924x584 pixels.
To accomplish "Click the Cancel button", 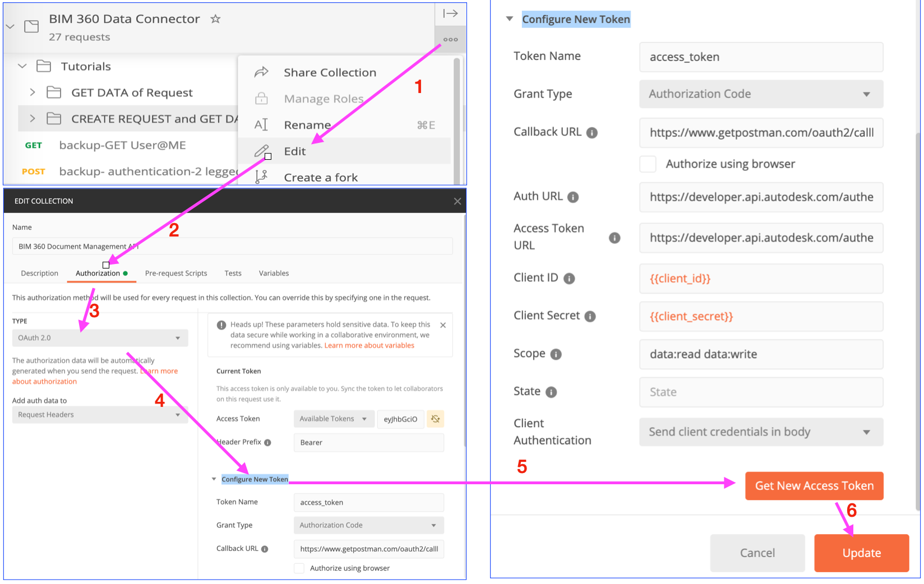I will [x=757, y=553].
